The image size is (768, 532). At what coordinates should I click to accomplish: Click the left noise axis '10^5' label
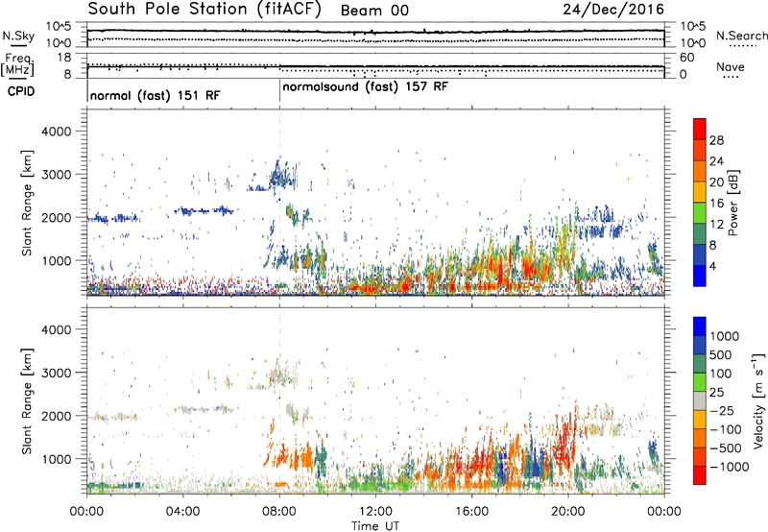[59, 27]
